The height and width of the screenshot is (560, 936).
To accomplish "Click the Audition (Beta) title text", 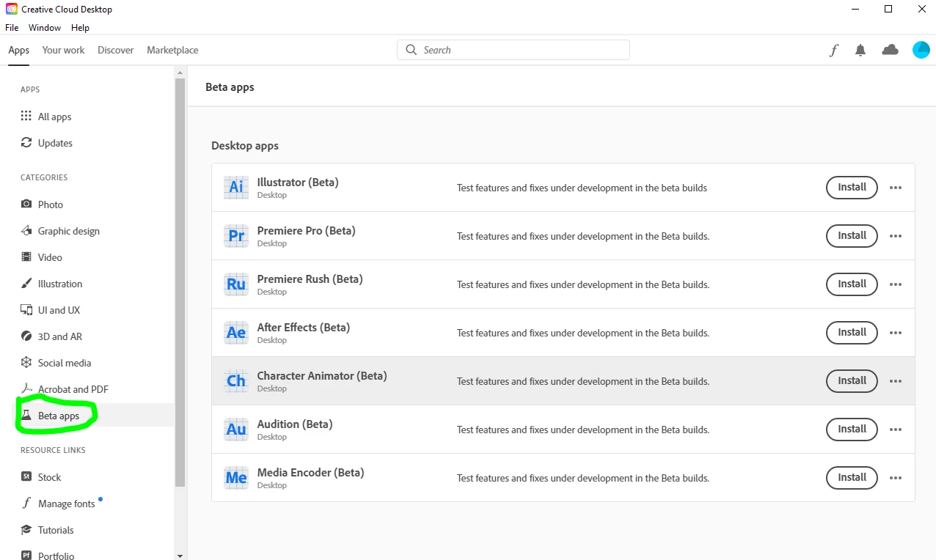I will (x=295, y=424).
